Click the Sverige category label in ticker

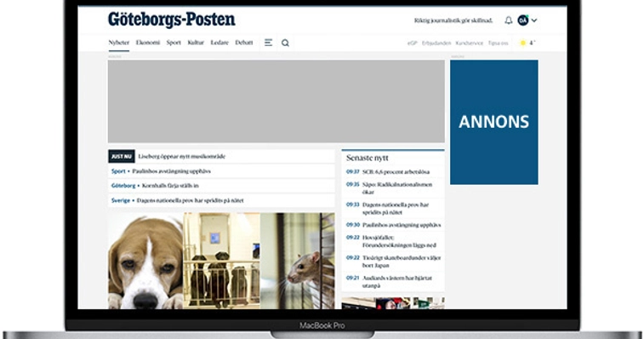tap(120, 200)
